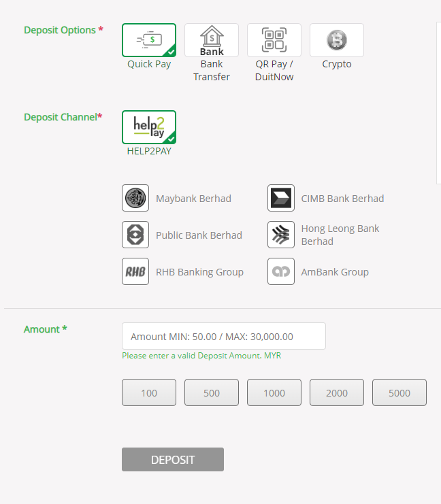Set amount with the 100 button
Screen dimensions: 441x504
(149, 392)
